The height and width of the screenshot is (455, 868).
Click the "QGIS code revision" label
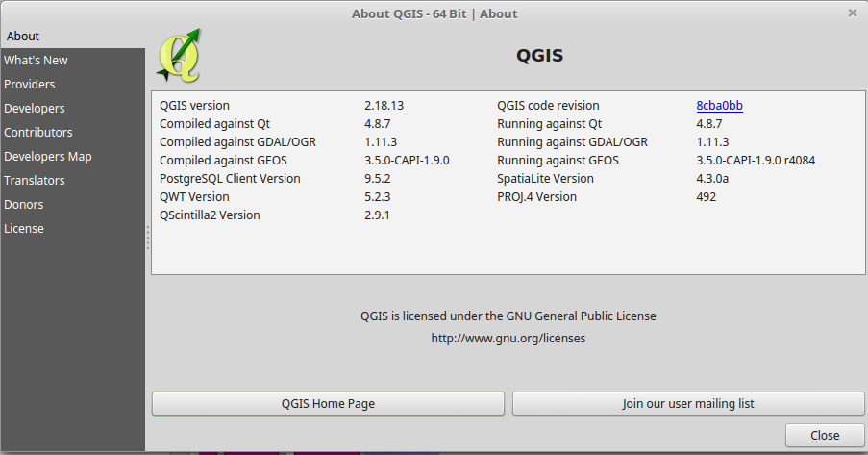[548, 105]
